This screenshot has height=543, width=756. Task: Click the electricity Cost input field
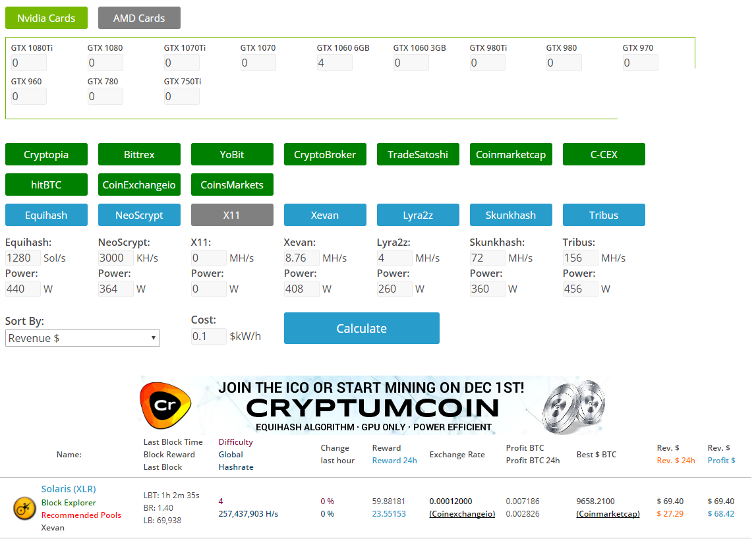tap(209, 336)
